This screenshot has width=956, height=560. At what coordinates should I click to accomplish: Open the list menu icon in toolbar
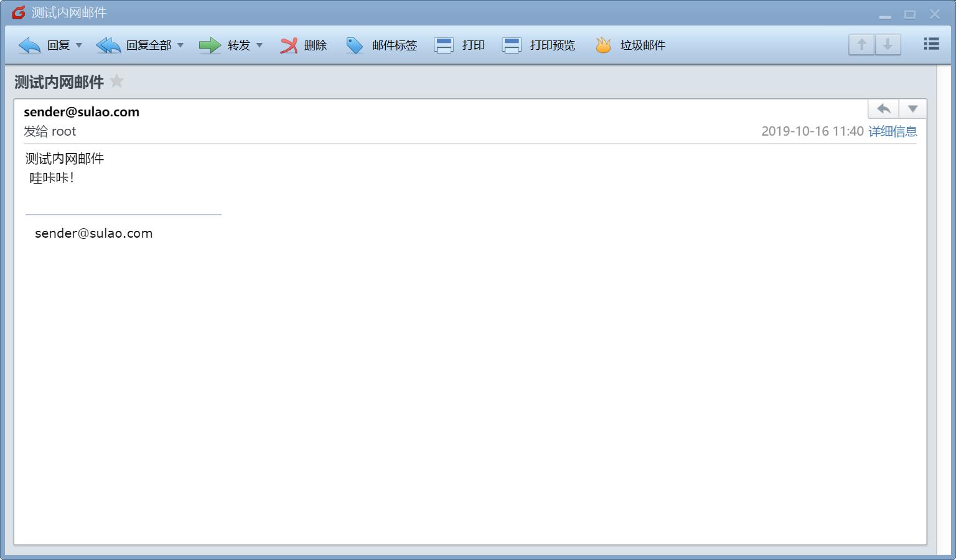point(932,44)
